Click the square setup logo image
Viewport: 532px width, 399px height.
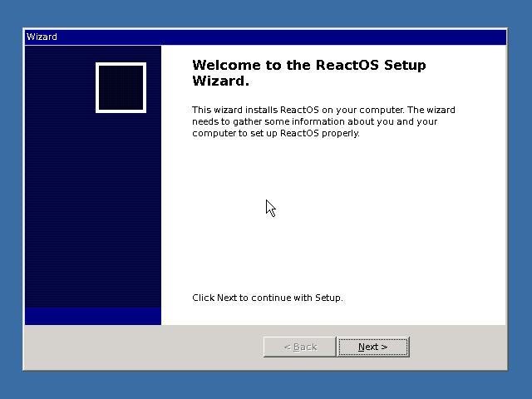[121, 87]
